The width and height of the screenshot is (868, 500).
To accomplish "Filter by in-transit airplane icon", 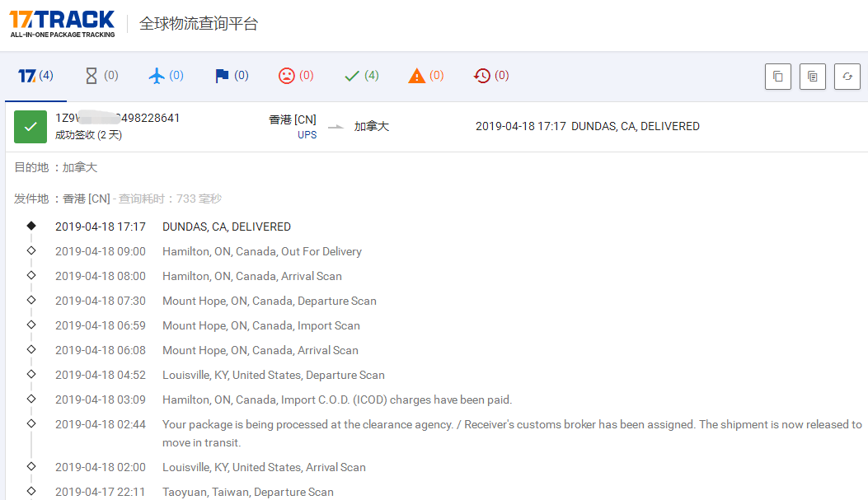I will [166, 76].
